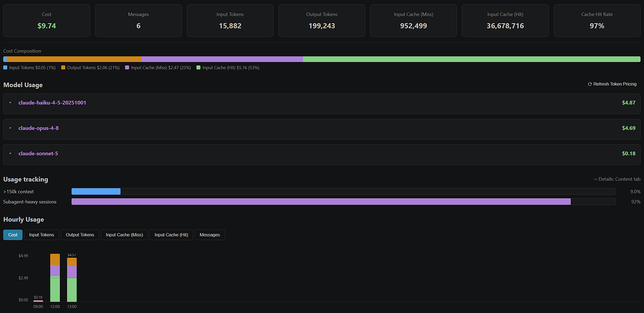This screenshot has height=313, width=644.
Task: Click the Output Tokens orange legend swatch
Action: [x=63, y=68]
